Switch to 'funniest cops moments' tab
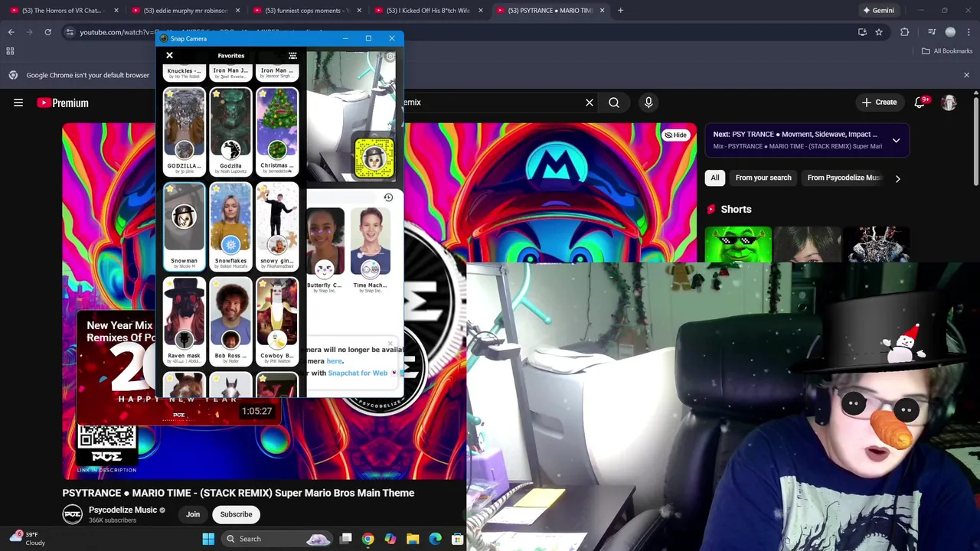980x551 pixels. 307,11
